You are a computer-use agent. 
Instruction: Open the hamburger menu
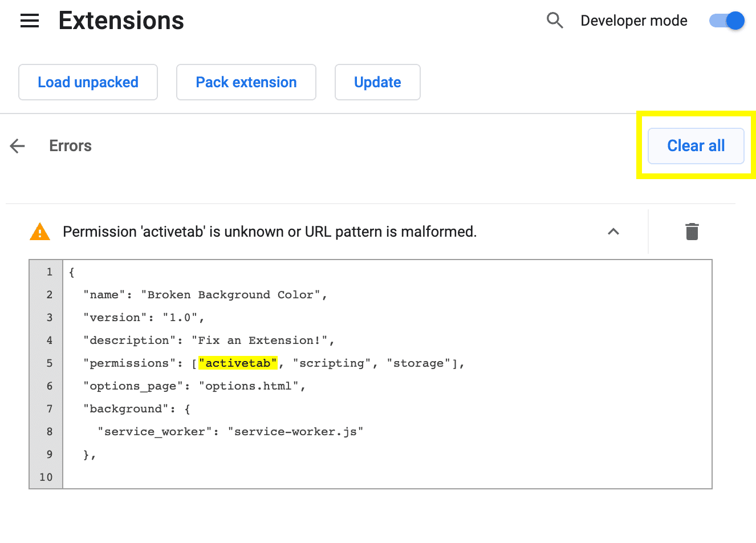[x=29, y=21]
